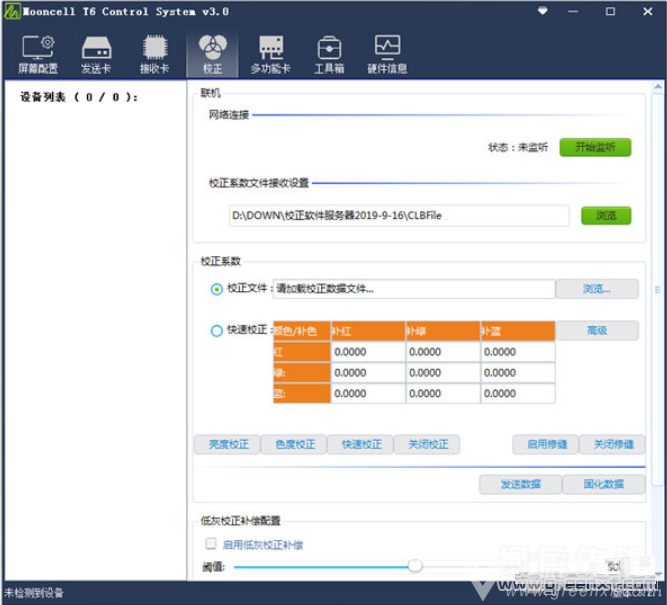Click the 关闭修缝 button
The image size is (667, 605).
click(613, 445)
